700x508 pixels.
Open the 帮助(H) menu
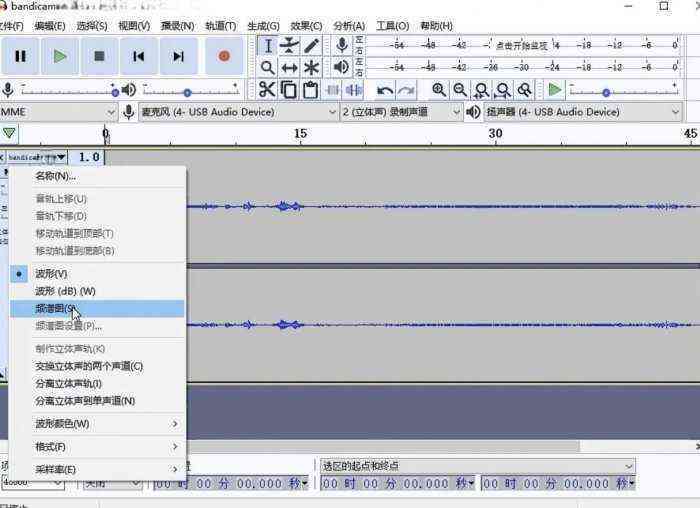436,26
